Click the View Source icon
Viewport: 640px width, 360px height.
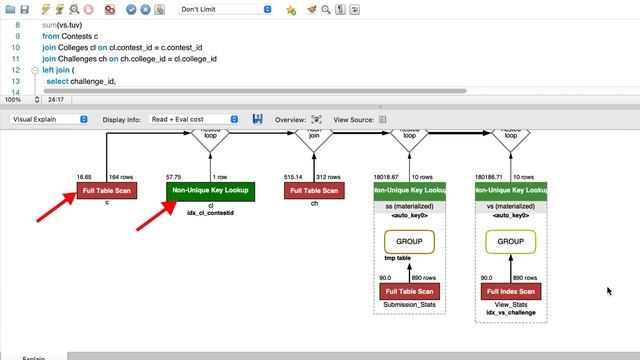(382, 120)
